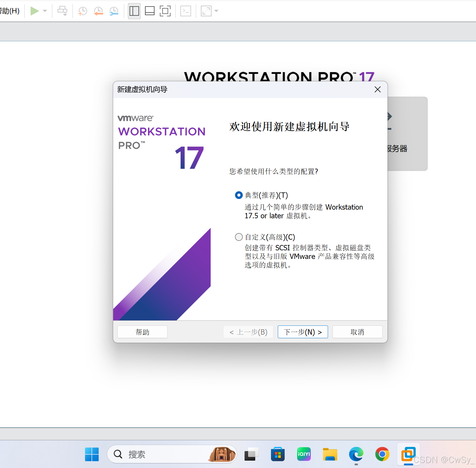Click the Send Ctrl+Alt+Del toolbar icon
Image resolution: width=476 pixels, height=468 pixels.
tap(62, 11)
